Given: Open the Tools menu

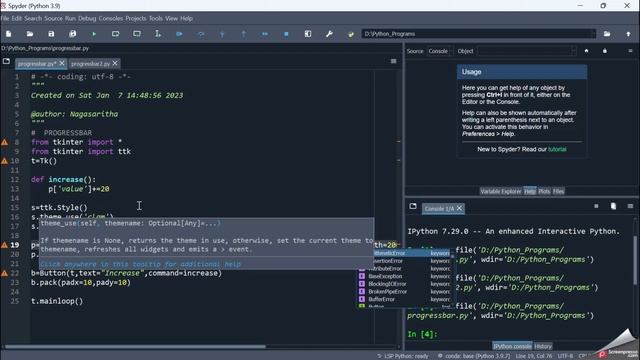Looking at the screenshot, I should [156, 18].
